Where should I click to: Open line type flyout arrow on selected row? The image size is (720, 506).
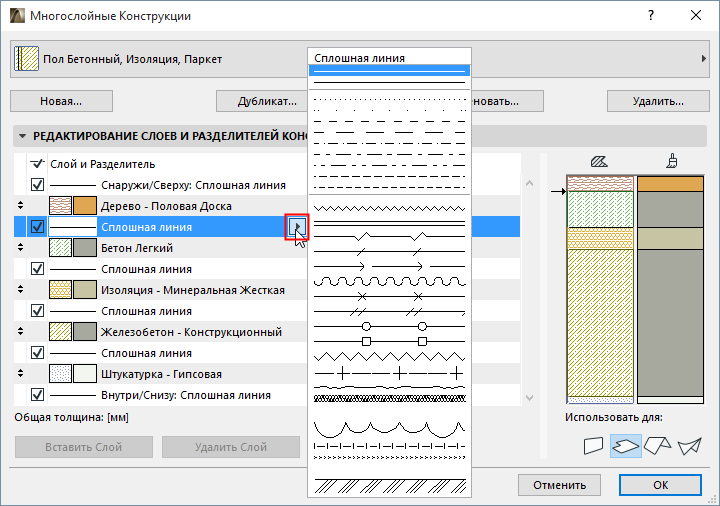pyautogui.click(x=297, y=226)
